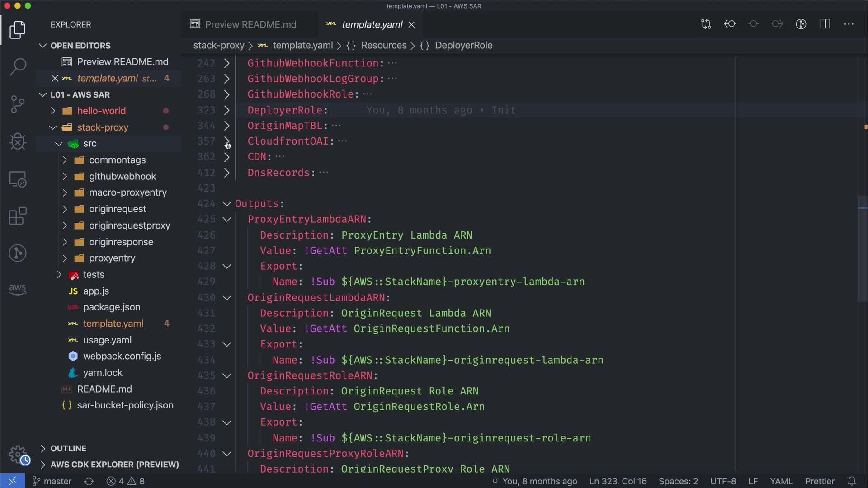Fold the ProxyEntryLambdaARN block
868x488 pixels.
(x=227, y=219)
